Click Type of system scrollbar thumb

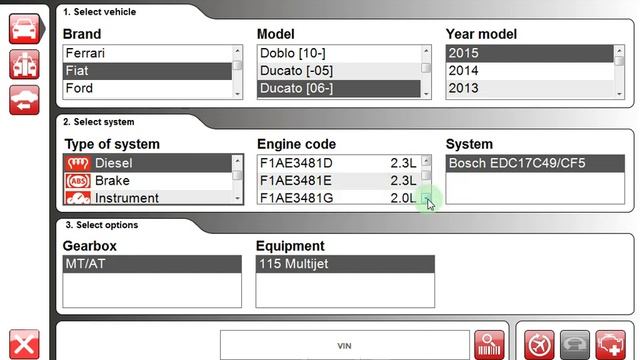point(237,175)
